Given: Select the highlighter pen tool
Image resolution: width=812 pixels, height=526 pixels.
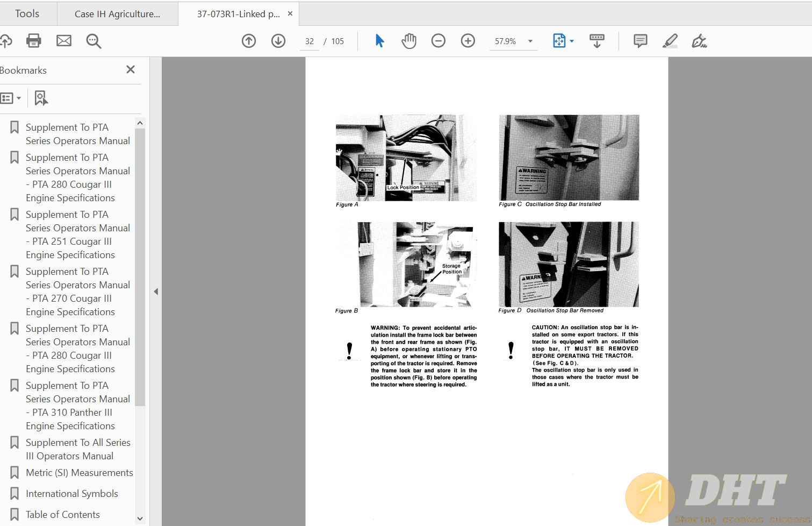Looking at the screenshot, I should coord(670,41).
